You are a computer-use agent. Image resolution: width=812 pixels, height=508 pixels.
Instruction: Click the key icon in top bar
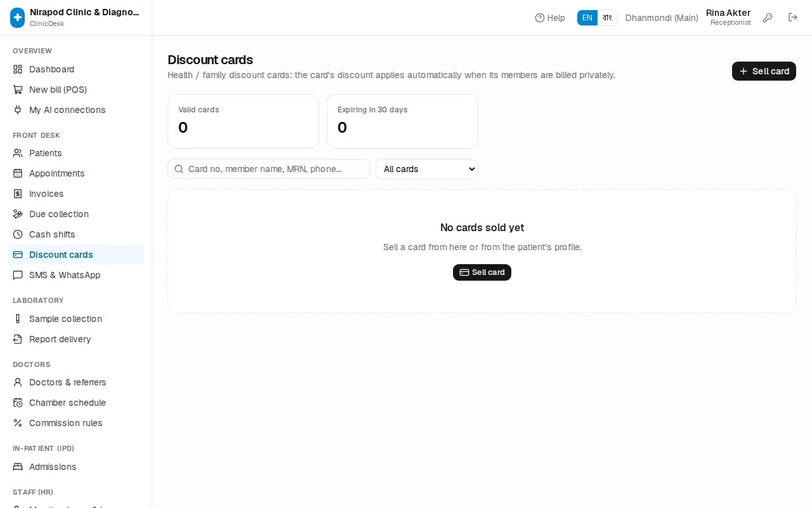(x=768, y=18)
